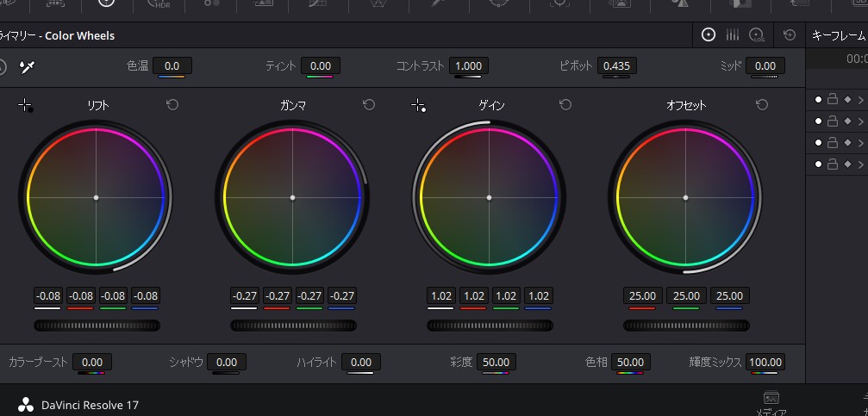Click the ピボット value 0.435
The height and width of the screenshot is (416, 868).
616,65
